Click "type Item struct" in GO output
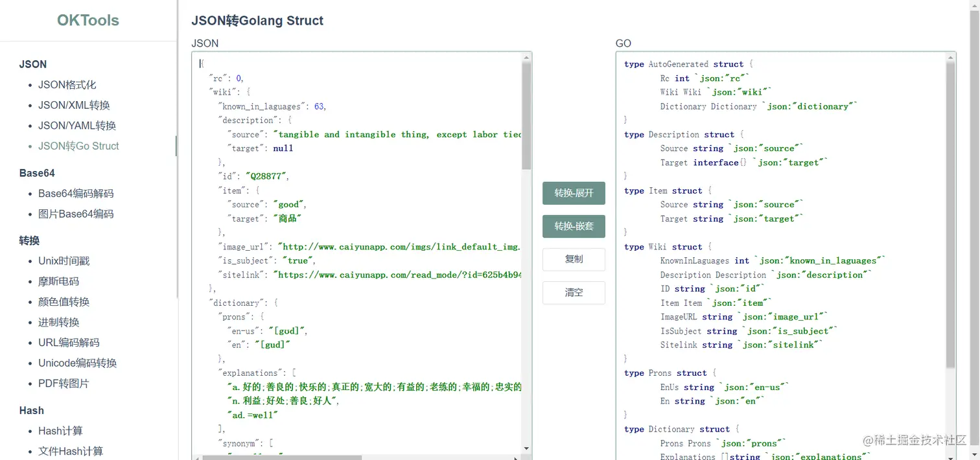980x460 pixels. (668, 190)
